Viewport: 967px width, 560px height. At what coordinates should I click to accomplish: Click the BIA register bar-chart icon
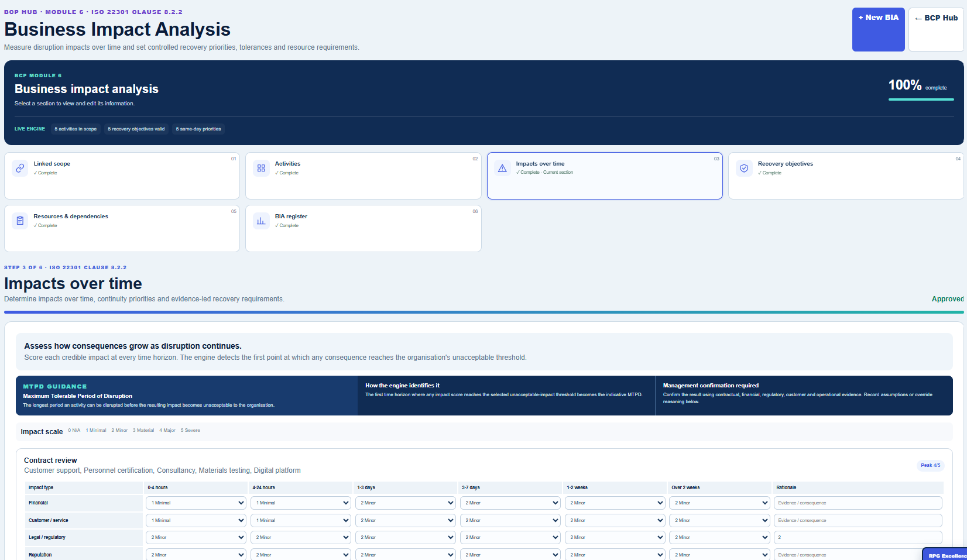click(x=261, y=221)
